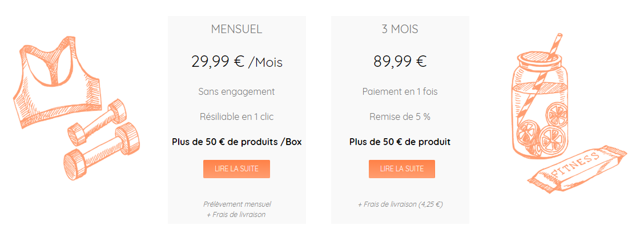The image size is (644, 241).
Task: Click Paiement en 1 fois text
Action: tap(400, 91)
